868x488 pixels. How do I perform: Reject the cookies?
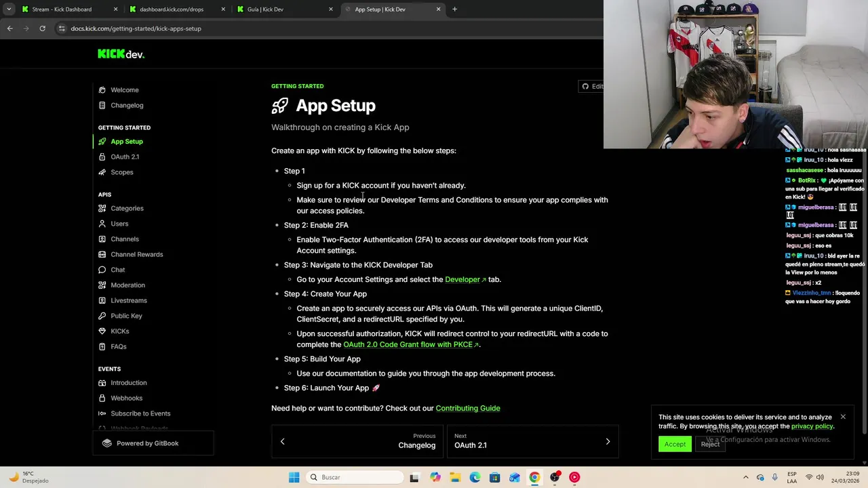tap(710, 444)
